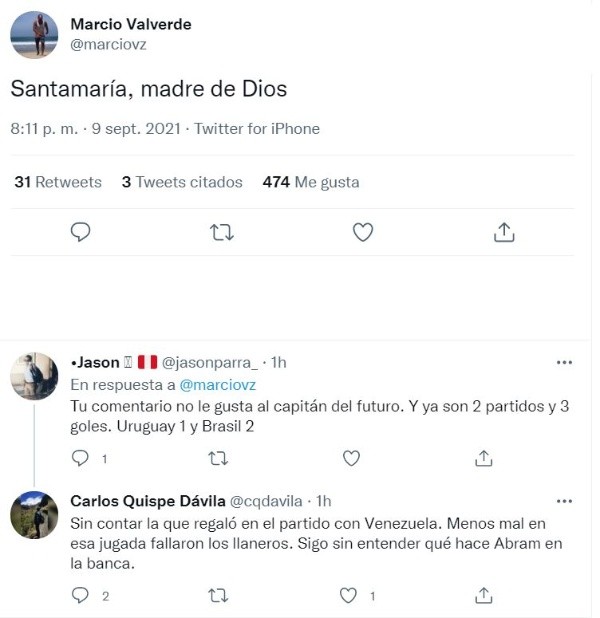Image resolution: width=600 pixels, height=618 pixels.
Task: Reply to Carlos Quispe Dávila's comment
Action: point(81,595)
